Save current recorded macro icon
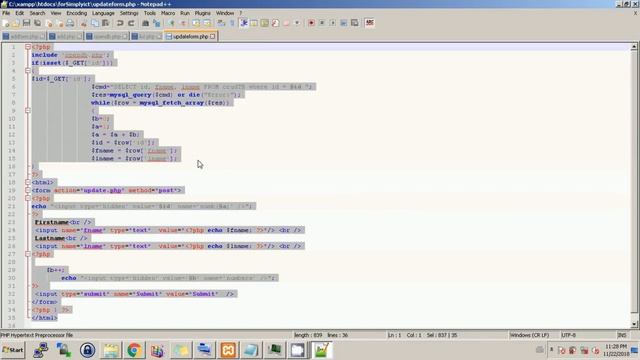The height and width of the screenshot is (360, 640). (x=355, y=23)
